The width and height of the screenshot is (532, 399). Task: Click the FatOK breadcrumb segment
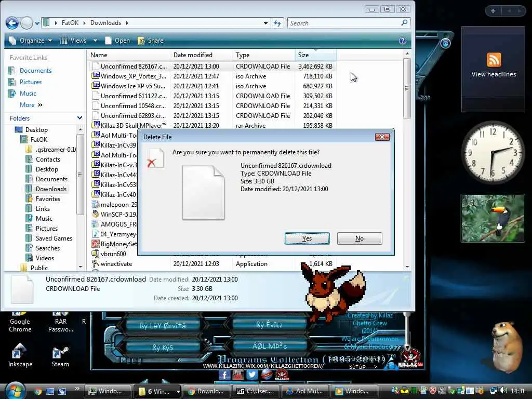click(70, 23)
